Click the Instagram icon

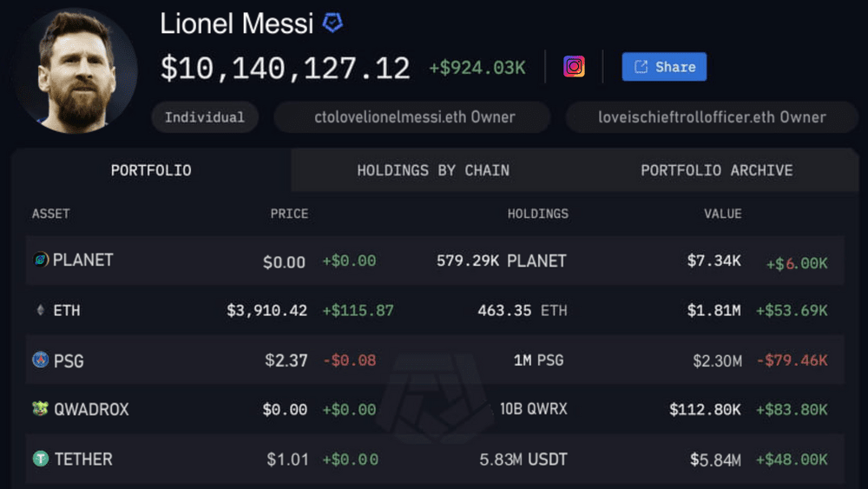pos(574,67)
